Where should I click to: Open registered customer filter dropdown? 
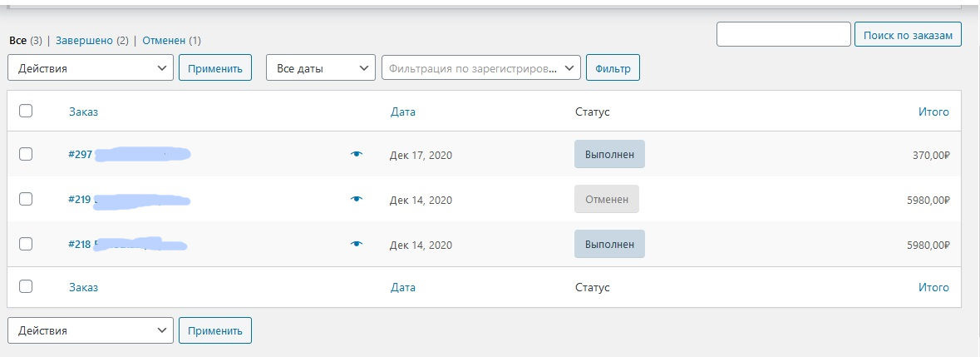[x=480, y=68]
